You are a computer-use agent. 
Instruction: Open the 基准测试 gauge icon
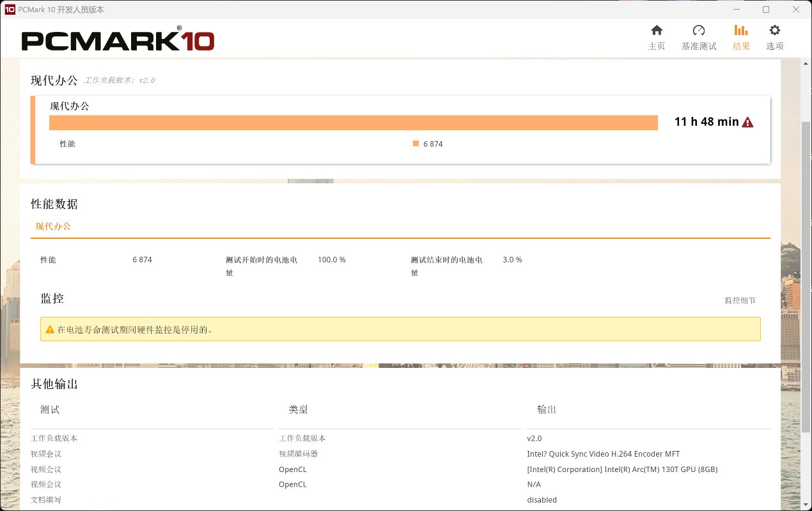coord(699,30)
